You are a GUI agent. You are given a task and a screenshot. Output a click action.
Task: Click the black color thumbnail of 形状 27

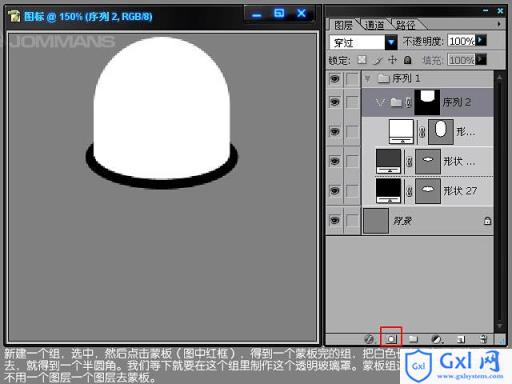click(x=388, y=191)
